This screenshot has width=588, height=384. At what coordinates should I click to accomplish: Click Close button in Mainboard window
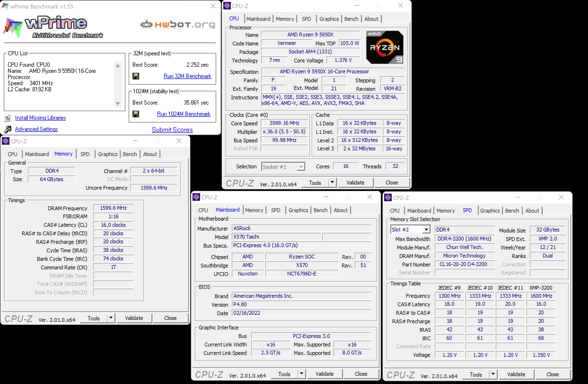(361, 374)
